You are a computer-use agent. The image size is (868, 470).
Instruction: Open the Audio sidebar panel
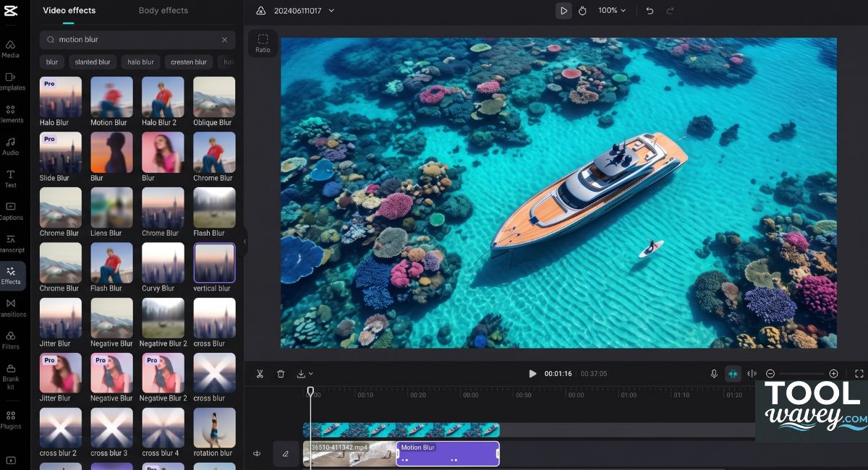[11, 146]
